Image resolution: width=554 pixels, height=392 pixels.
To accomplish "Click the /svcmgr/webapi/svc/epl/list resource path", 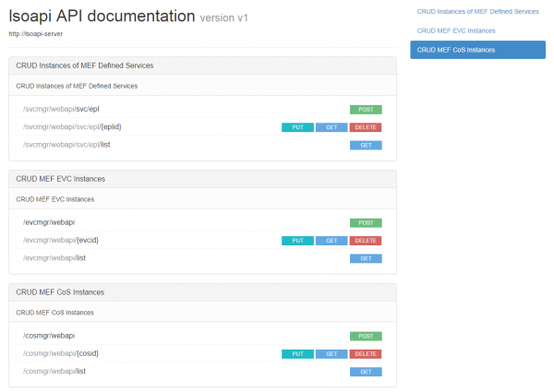I will pyautogui.click(x=66, y=145).
